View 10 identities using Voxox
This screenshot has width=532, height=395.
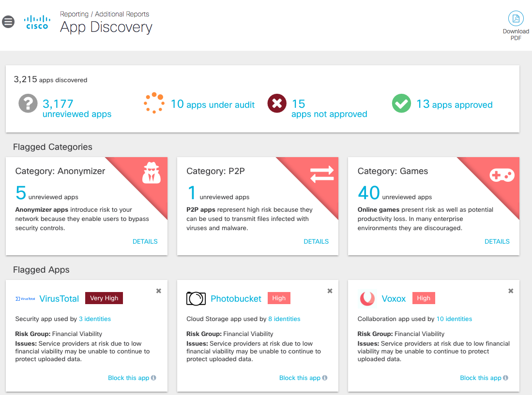pyautogui.click(x=454, y=319)
